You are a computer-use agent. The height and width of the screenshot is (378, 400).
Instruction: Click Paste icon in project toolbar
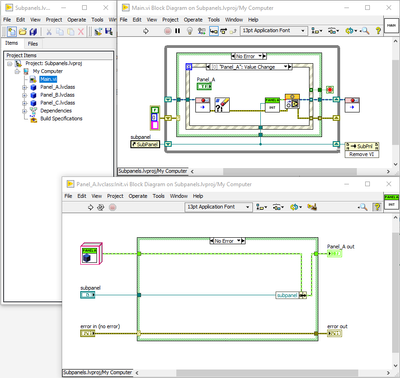70,32
